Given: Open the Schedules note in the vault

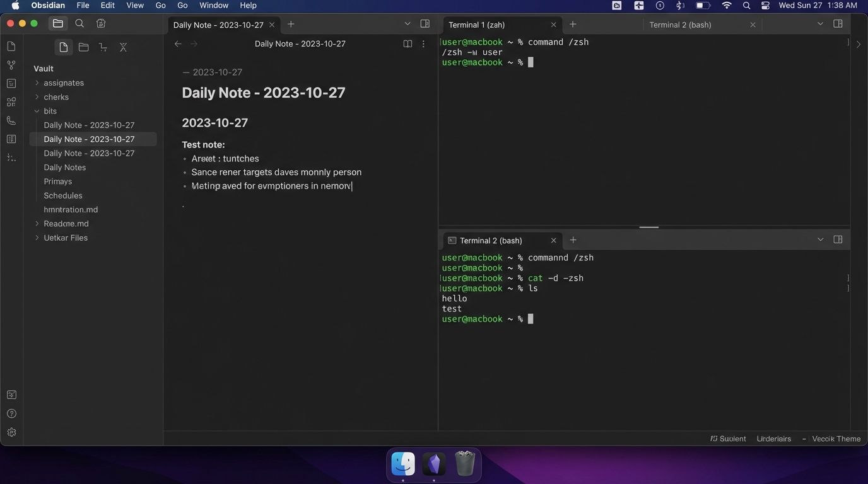Looking at the screenshot, I should tap(63, 195).
